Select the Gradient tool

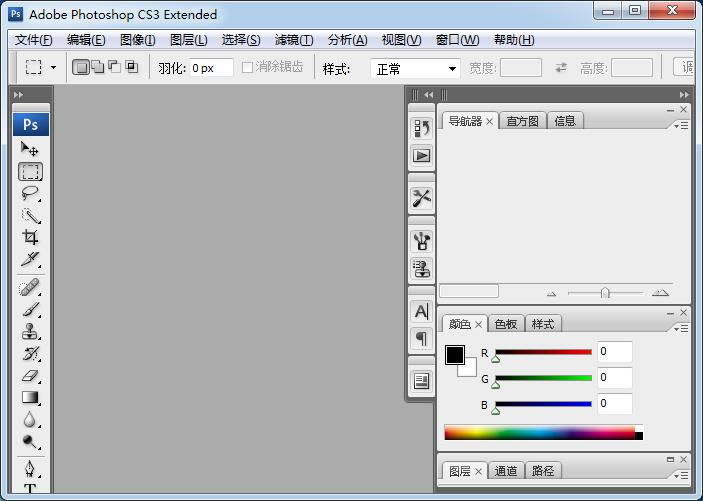30,397
